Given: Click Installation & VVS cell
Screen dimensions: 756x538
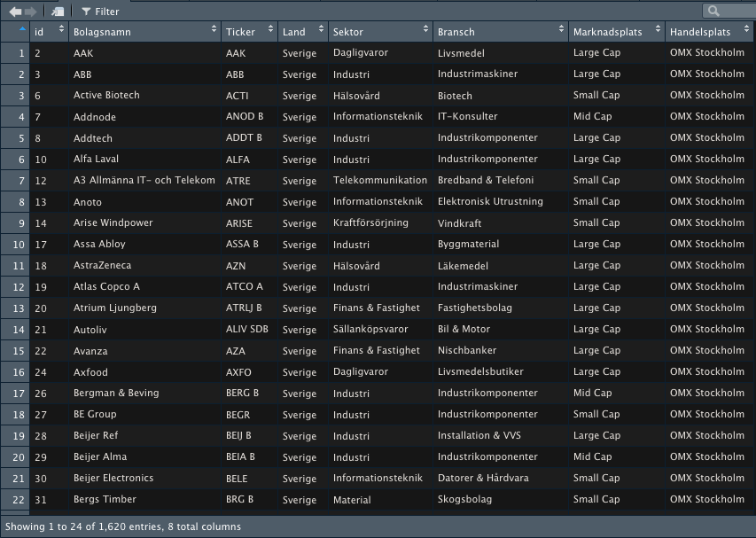Looking at the screenshot, I should click(x=501, y=435).
